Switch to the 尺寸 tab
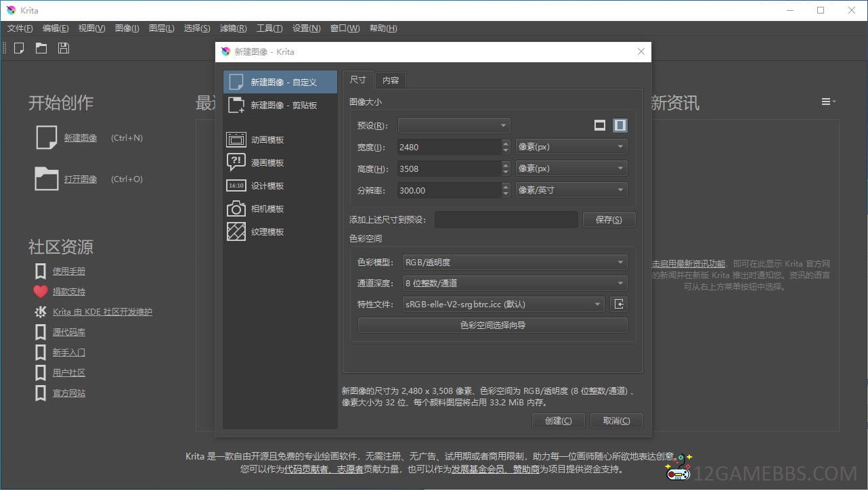The image size is (868, 490). [358, 79]
